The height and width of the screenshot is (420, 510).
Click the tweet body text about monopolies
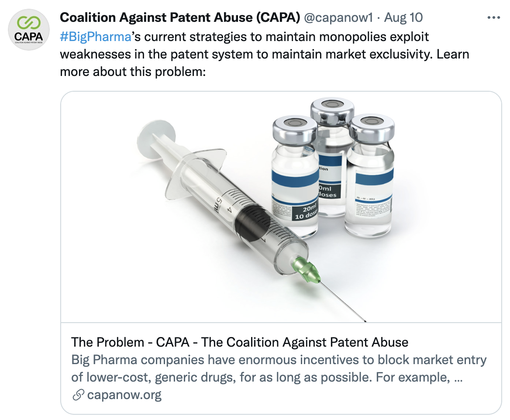tap(265, 54)
